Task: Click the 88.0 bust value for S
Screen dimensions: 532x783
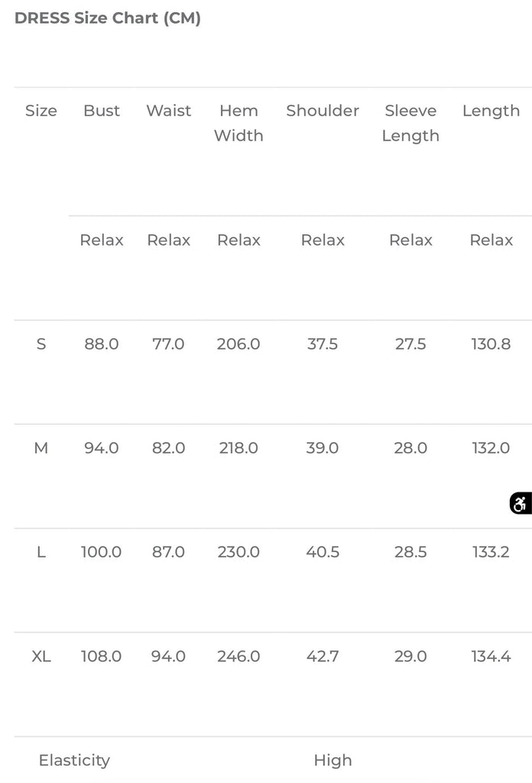Action: (102, 344)
